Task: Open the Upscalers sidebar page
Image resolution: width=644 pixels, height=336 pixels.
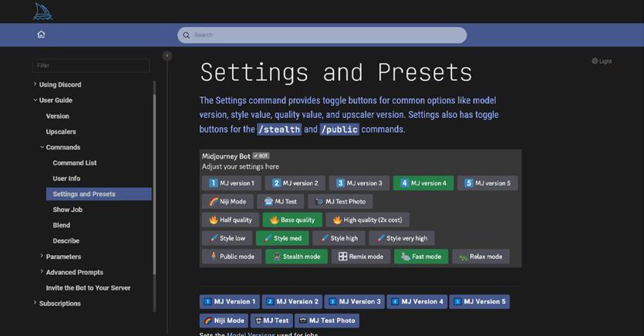Action: pyautogui.click(x=61, y=132)
